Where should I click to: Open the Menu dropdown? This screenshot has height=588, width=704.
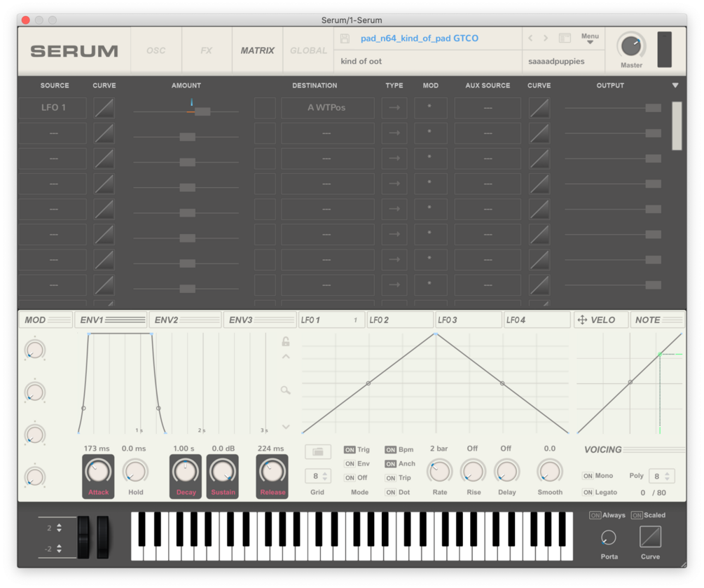click(x=590, y=38)
